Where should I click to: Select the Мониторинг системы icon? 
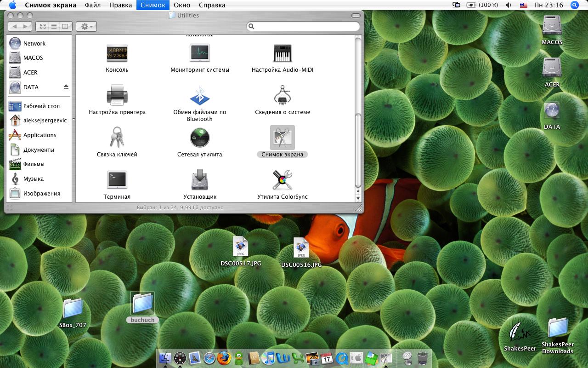click(200, 53)
